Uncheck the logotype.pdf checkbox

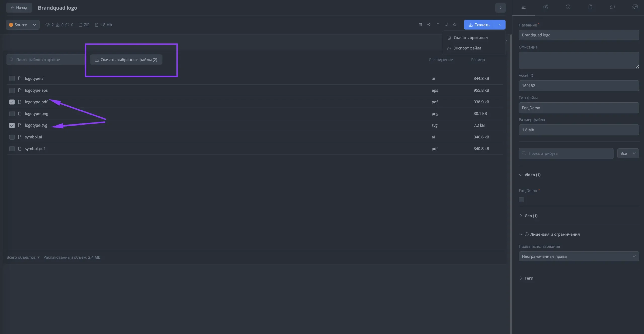(12, 102)
